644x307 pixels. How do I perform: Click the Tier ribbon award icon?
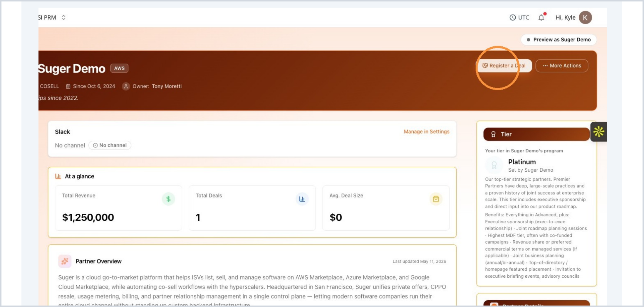[493, 134]
